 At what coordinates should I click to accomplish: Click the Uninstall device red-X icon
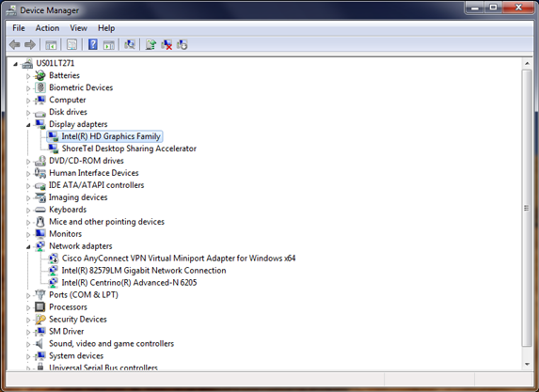[x=166, y=45]
